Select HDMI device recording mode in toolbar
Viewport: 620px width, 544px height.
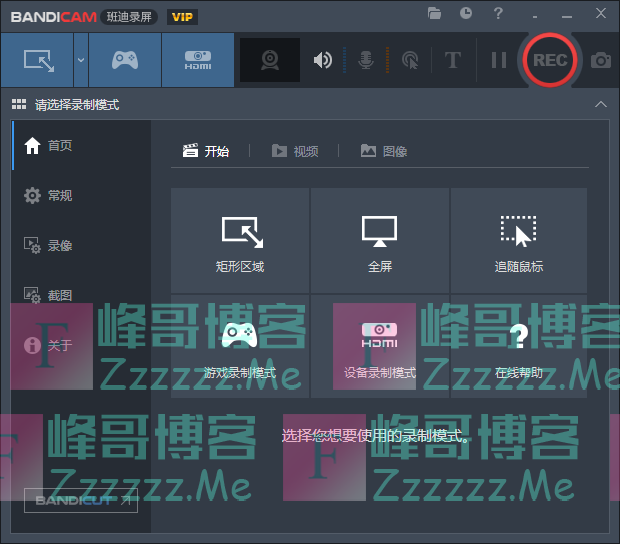coord(197,60)
